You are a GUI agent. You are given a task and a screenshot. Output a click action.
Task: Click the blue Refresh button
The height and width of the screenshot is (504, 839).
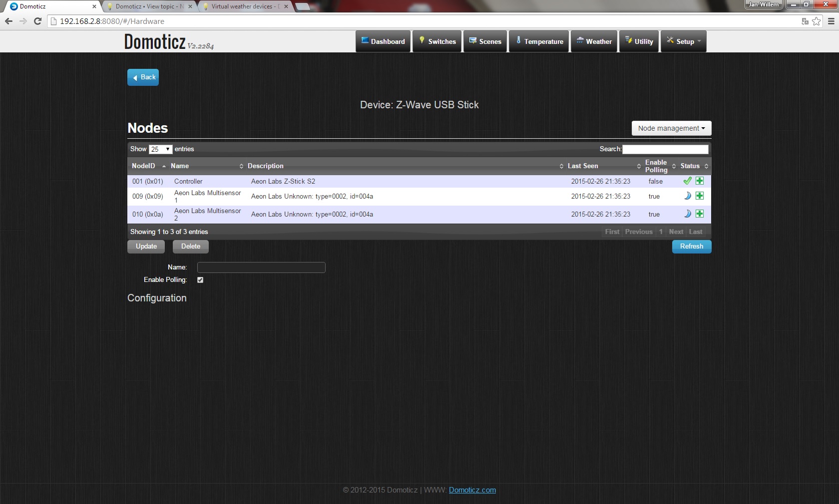click(692, 247)
